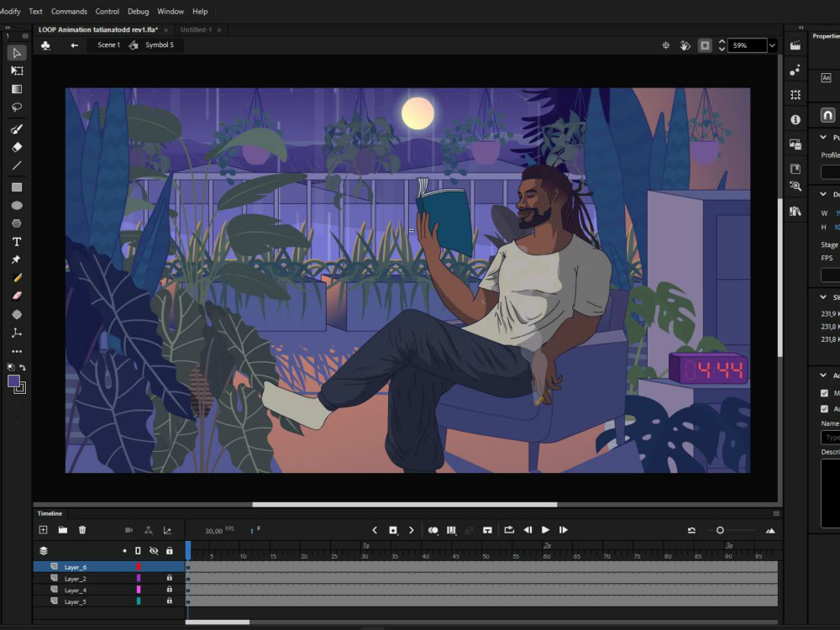Open the Commands menu
The image size is (840, 630).
69,11
